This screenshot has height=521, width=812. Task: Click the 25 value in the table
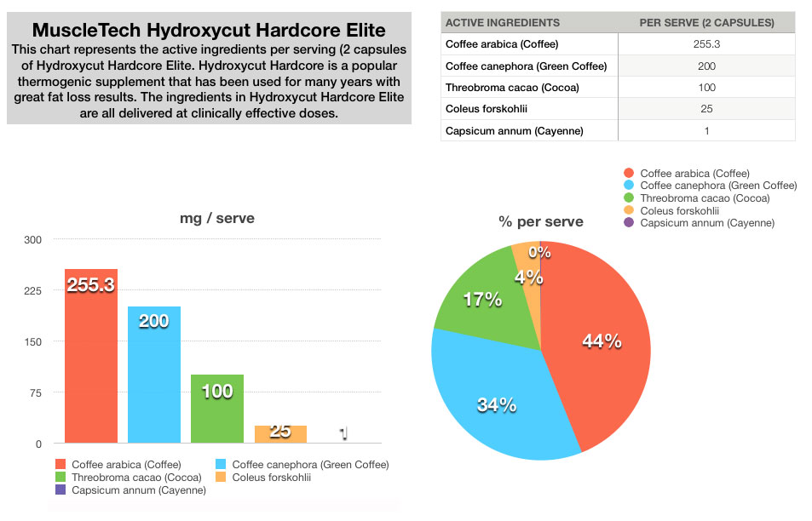coord(707,109)
